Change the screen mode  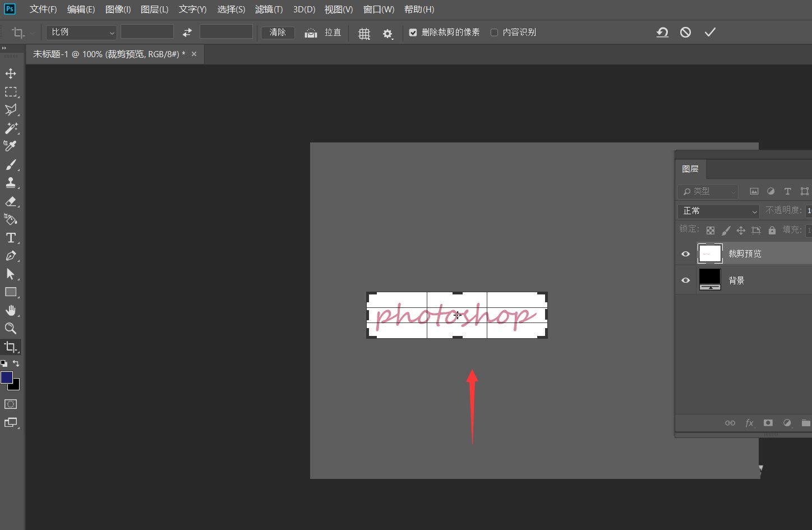tap(11, 422)
